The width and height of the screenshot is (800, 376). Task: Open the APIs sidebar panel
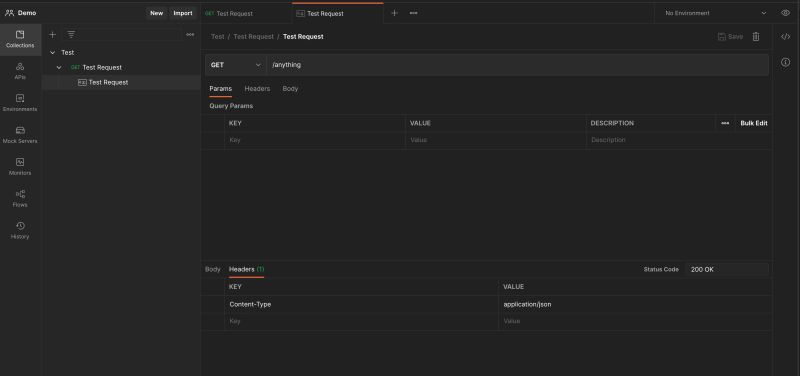click(20, 71)
